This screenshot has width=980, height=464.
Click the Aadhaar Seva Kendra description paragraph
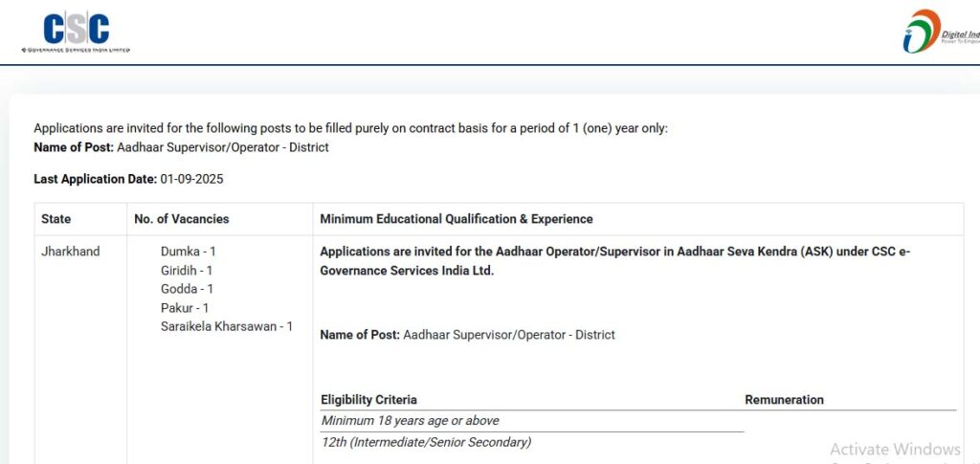pos(615,262)
